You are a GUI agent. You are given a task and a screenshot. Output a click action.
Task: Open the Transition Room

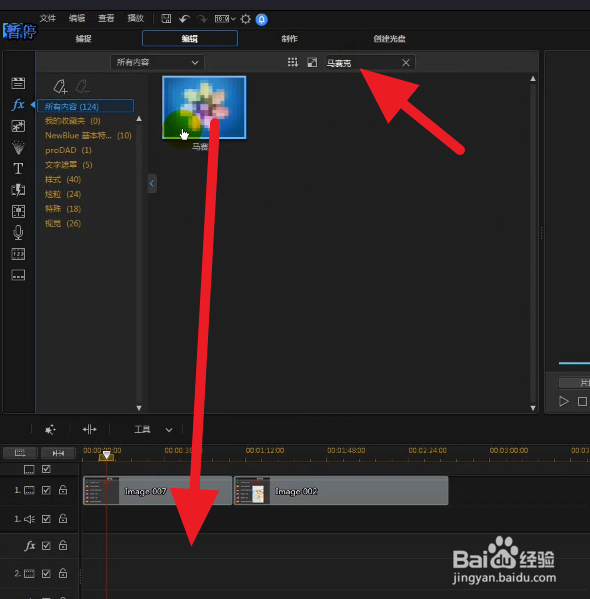tap(18, 190)
